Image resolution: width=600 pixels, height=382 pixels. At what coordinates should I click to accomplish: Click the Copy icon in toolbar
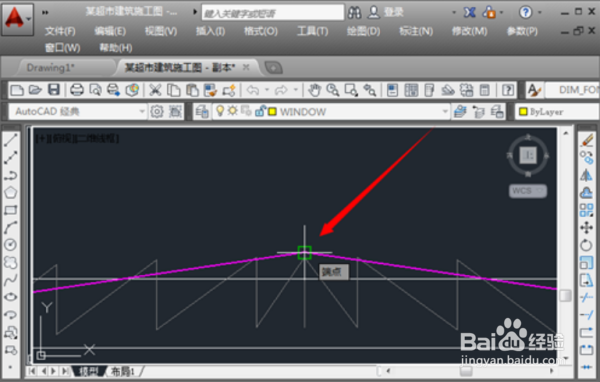(174, 90)
